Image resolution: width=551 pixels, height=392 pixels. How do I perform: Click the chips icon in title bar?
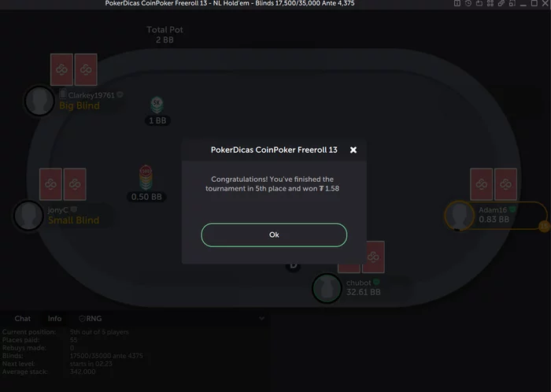coord(501,3)
